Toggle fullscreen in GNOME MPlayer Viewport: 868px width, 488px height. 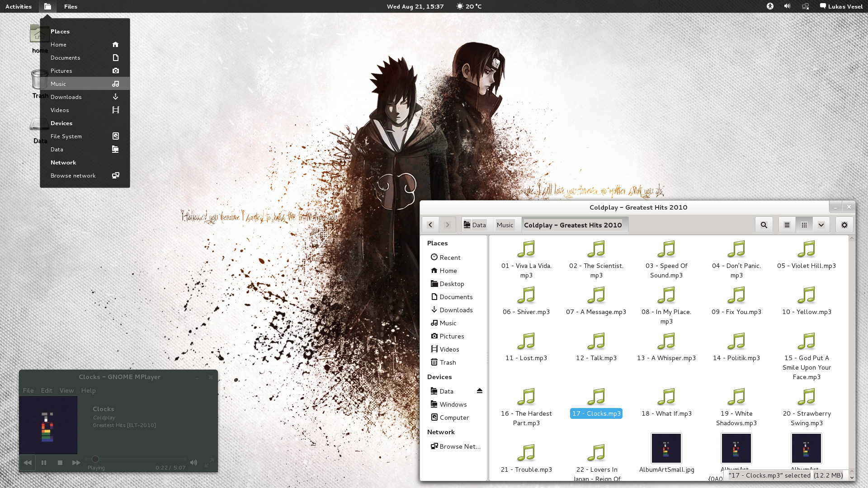pyautogui.click(x=209, y=463)
